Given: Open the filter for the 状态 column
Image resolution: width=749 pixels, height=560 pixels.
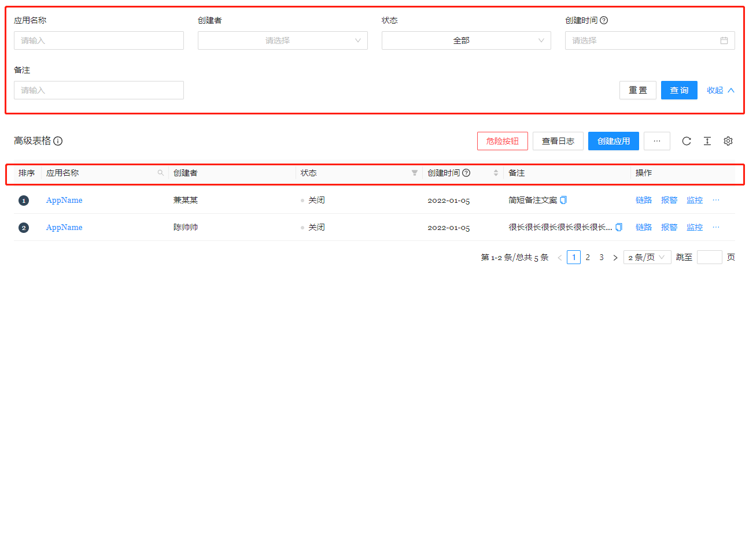Looking at the screenshot, I should click(x=414, y=172).
